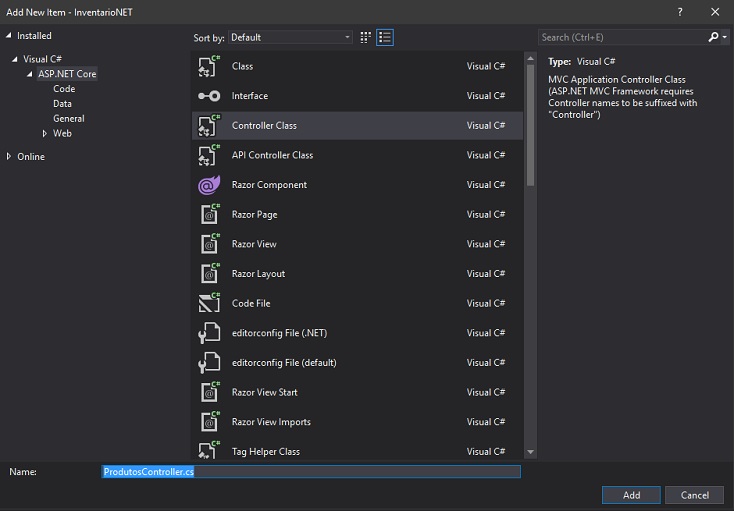This screenshot has height=511, width=734.
Task: Select the editorconfig File (default) text
Action: click(284, 363)
